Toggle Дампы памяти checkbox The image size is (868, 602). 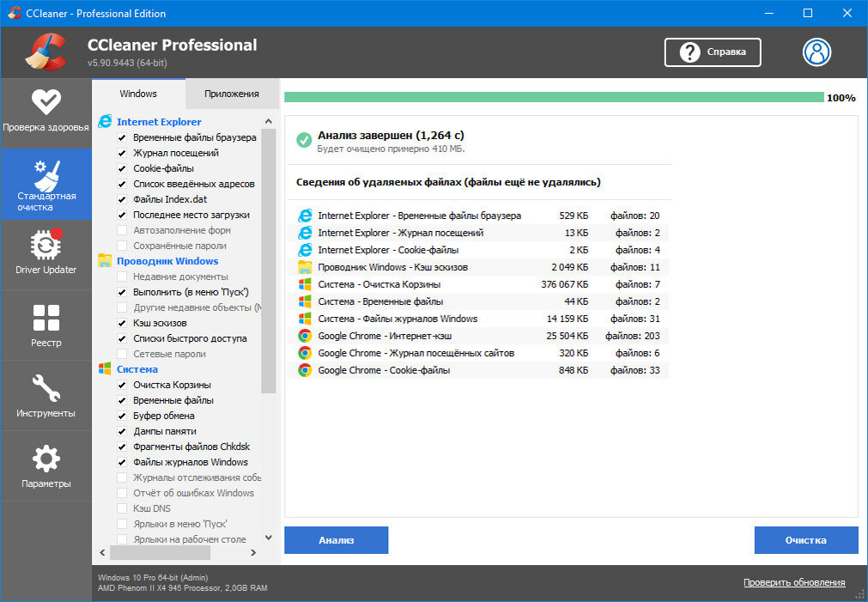point(122,431)
